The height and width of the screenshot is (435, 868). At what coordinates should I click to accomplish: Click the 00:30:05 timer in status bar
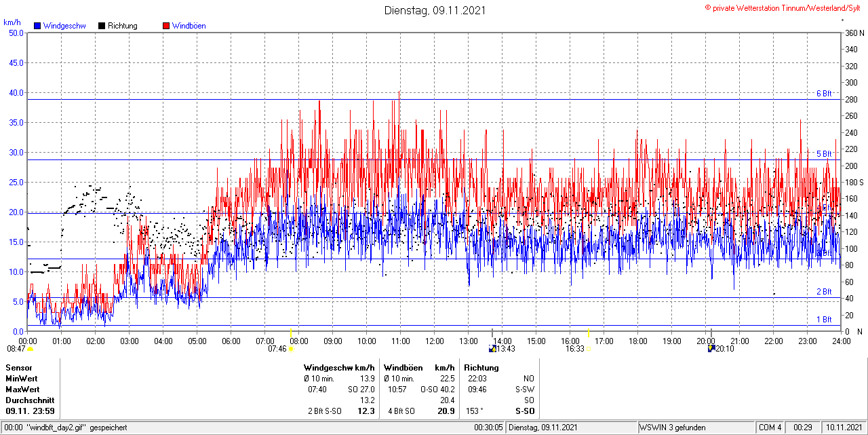tap(489, 428)
